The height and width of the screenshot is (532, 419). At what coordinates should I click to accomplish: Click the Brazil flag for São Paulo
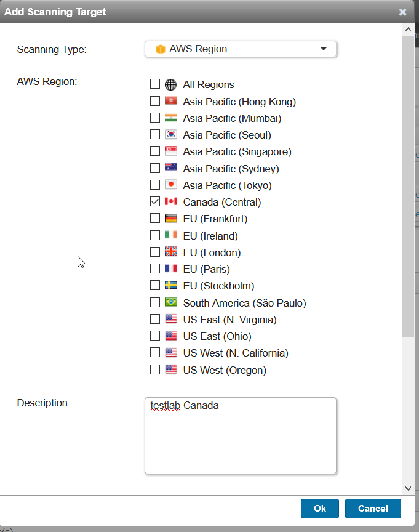(x=171, y=302)
